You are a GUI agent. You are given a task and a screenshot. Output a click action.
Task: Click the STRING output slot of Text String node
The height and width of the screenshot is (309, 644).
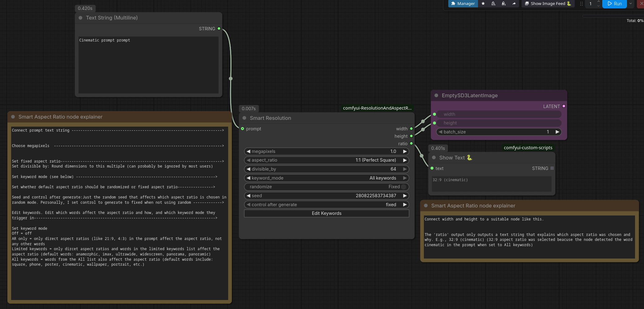pyautogui.click(x=219, y=29)
